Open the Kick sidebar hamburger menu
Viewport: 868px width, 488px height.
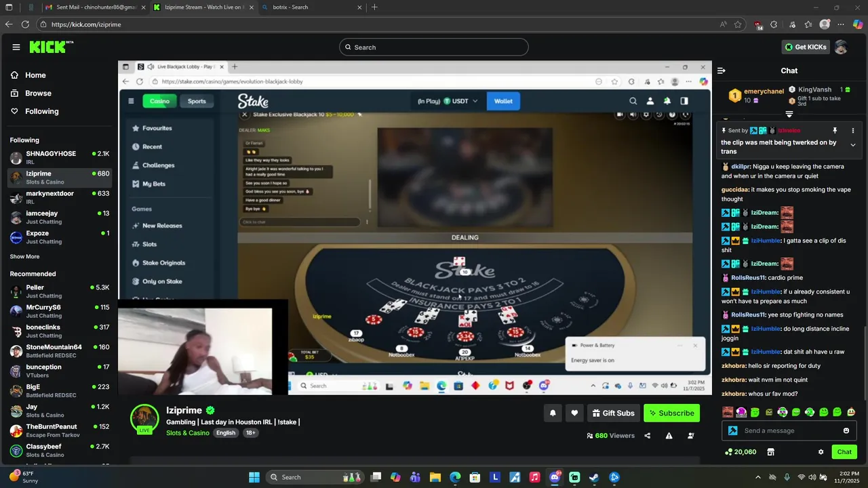(16, 47)
